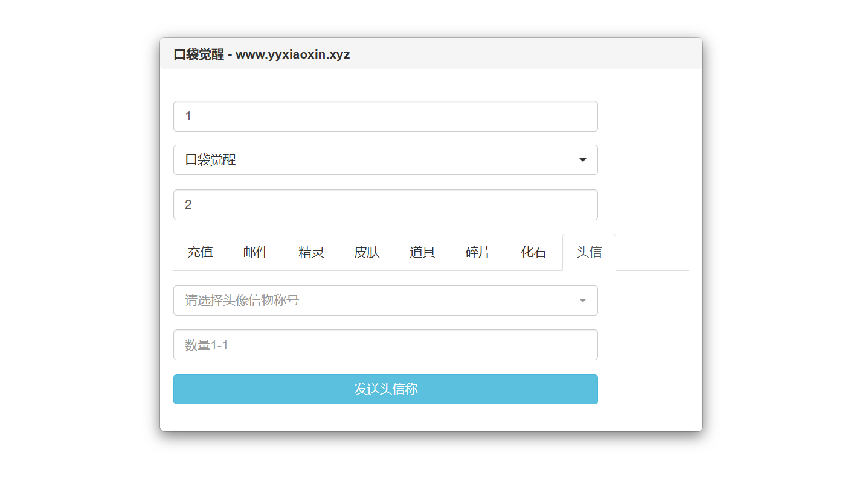Switch to the 邮件 tab
Image resolution: width=868 pixels, height=487 pixels.
click(x=256, y=252)
